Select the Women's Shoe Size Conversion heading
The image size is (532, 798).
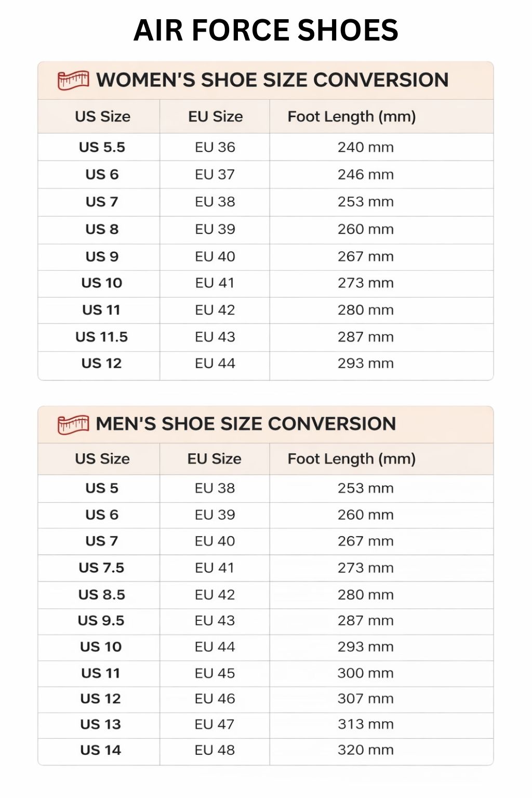(272, 80)
